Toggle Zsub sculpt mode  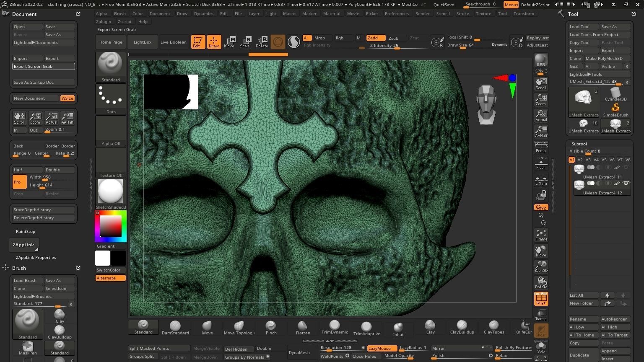point(396,38)
